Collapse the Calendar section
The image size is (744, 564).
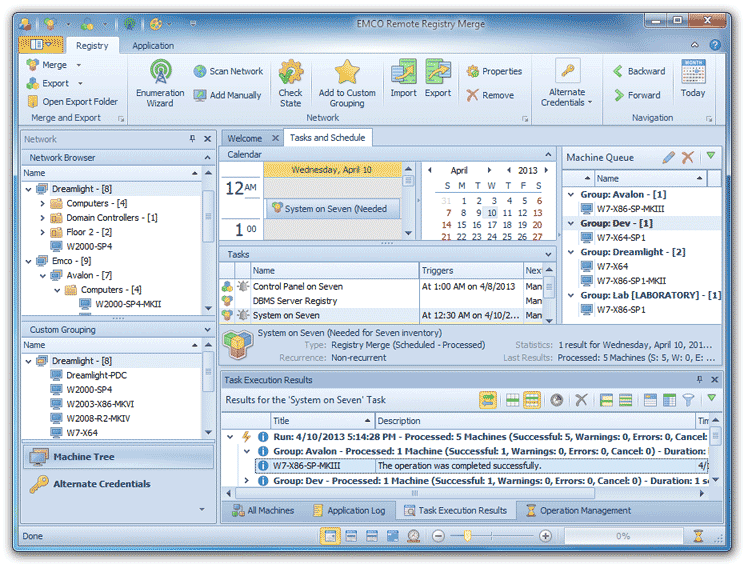548,155
